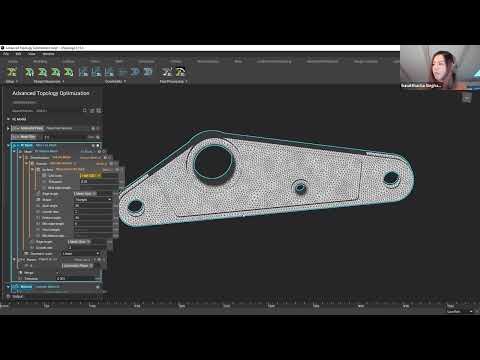Image resolution: width=480 pixels, height=360 pixels.
Task: Click the third green Shape Optimization icon
Action: point(55,72)
